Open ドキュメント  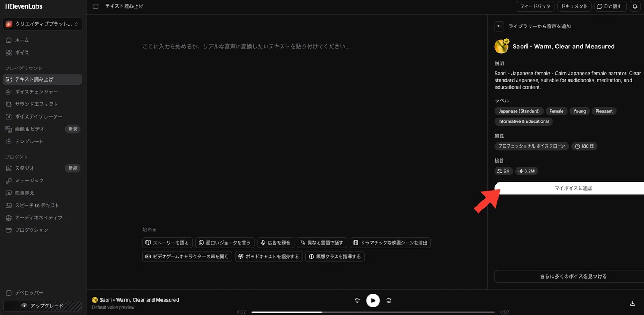tap(574, 6)
